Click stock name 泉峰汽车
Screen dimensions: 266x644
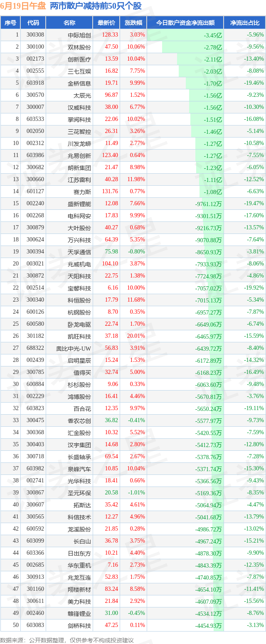(79, 469)
